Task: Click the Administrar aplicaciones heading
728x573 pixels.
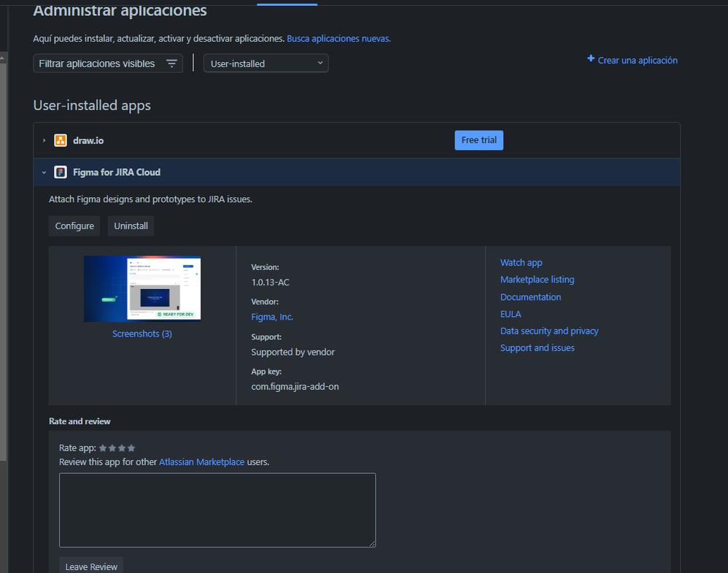Action: pyautogui.click(x=120, y=10)
